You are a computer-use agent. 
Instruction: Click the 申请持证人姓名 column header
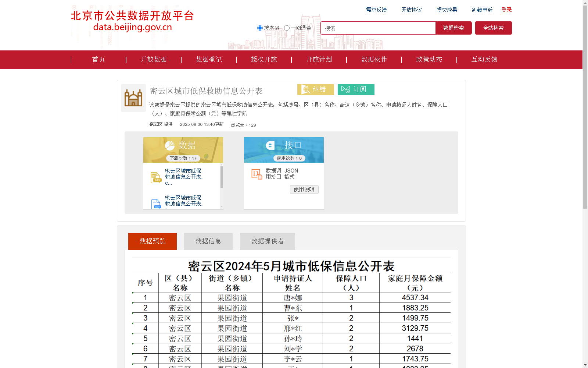(293, 283)
